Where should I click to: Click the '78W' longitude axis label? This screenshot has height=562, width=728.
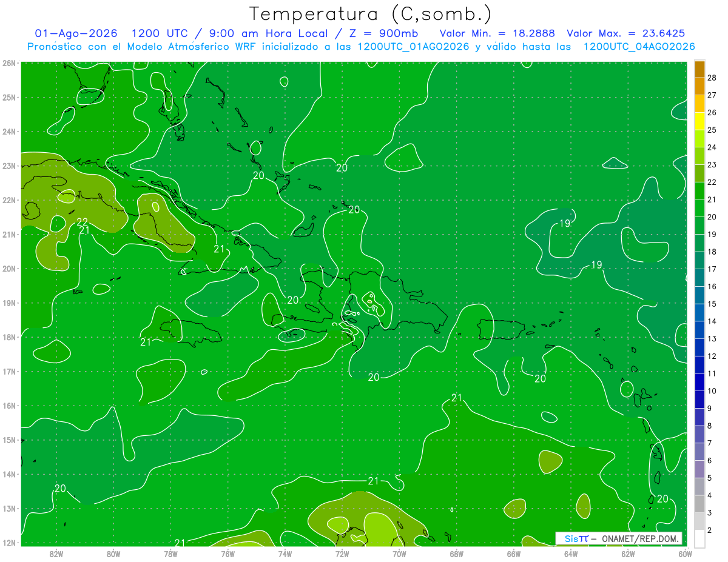coord(170,553)
